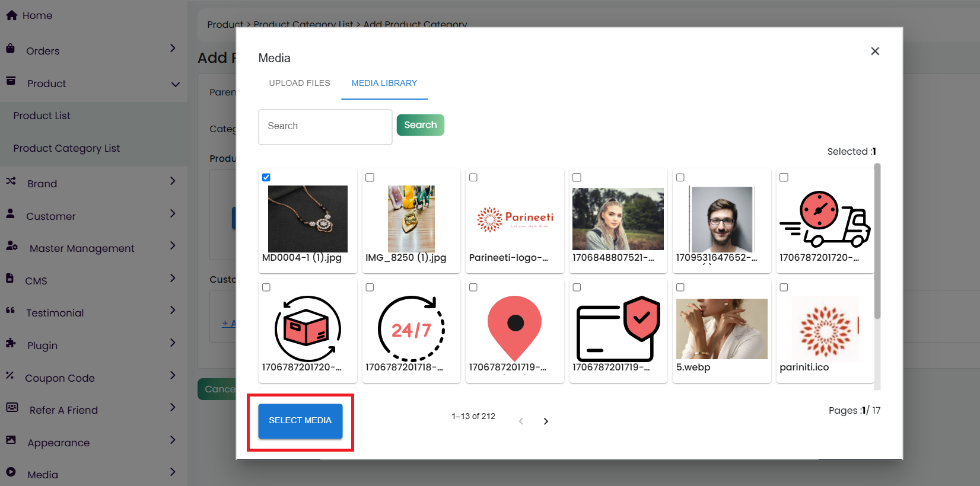Image resolution: width=980 pixels, height=486 pixels.
Task: Collapse the Product menu chevron
Action: (175, 84)
